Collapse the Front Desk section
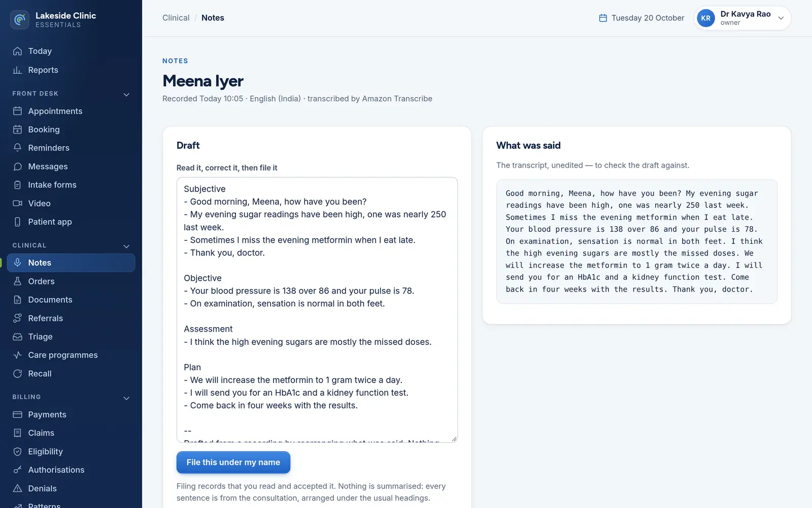812x508 pixels. 126,94
